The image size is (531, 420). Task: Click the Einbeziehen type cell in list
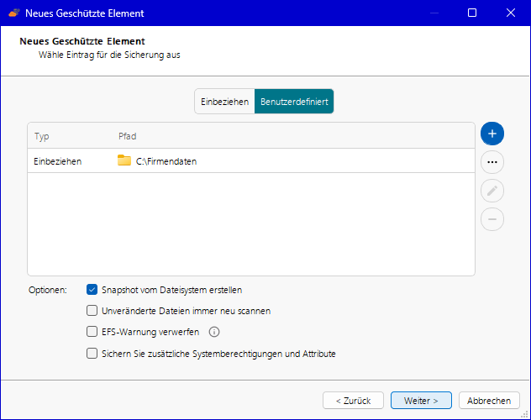(58, 161)
